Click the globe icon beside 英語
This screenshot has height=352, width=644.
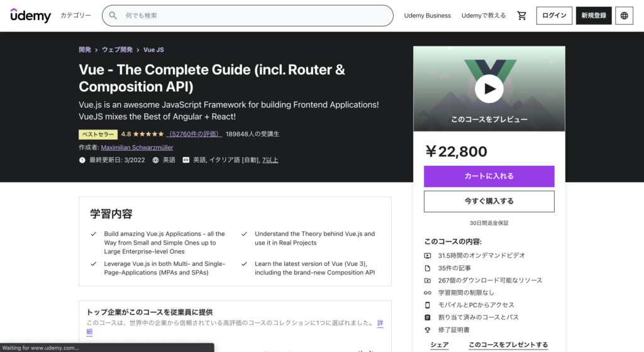pos(156,160)
